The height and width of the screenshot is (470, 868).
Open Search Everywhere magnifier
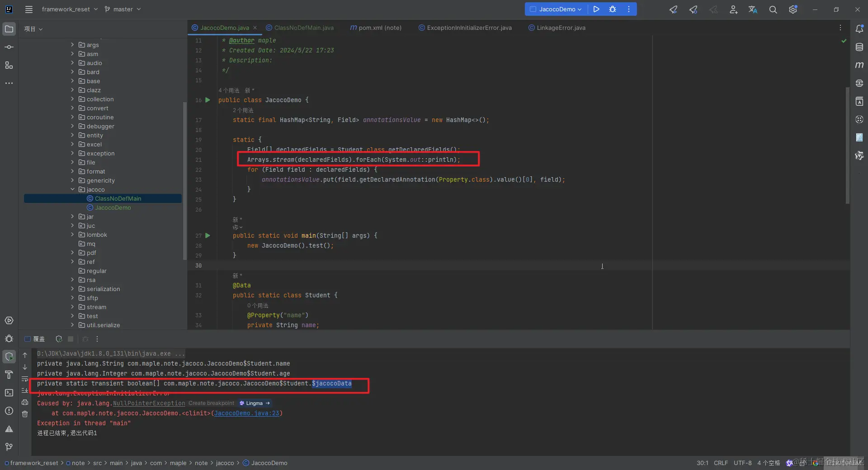tap(773, 9)
